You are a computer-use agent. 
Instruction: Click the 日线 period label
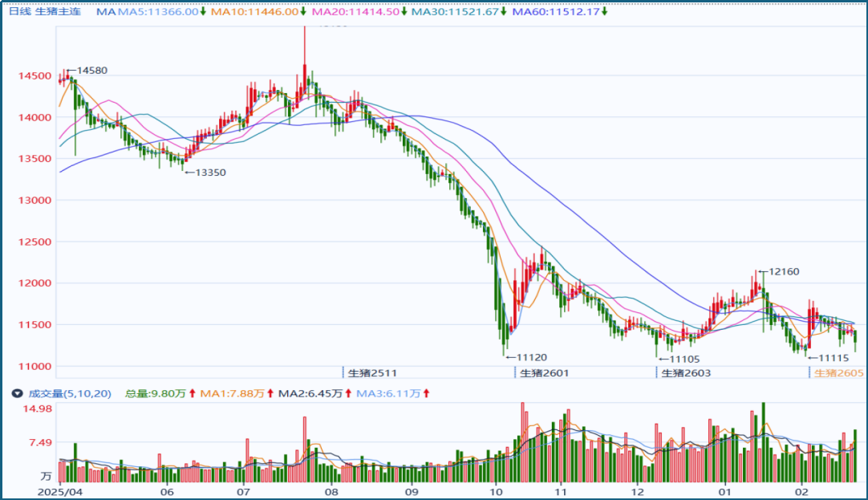pyautogui.click(x=19, y=12)
